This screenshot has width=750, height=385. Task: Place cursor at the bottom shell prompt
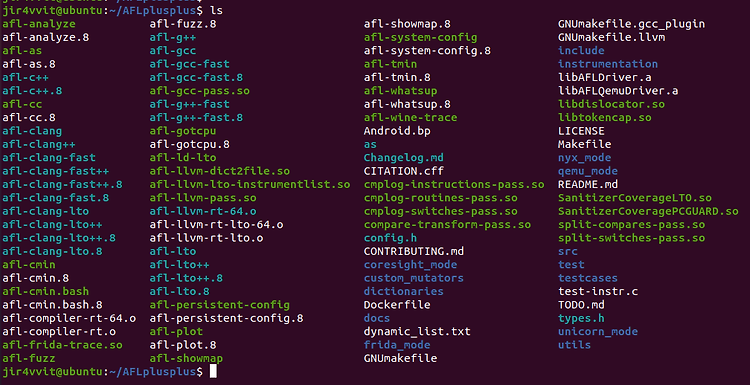[x=213, y=372]
